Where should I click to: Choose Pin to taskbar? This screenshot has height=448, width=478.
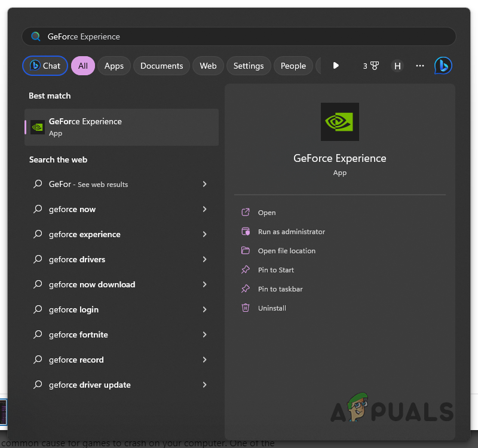coord(280,289)
